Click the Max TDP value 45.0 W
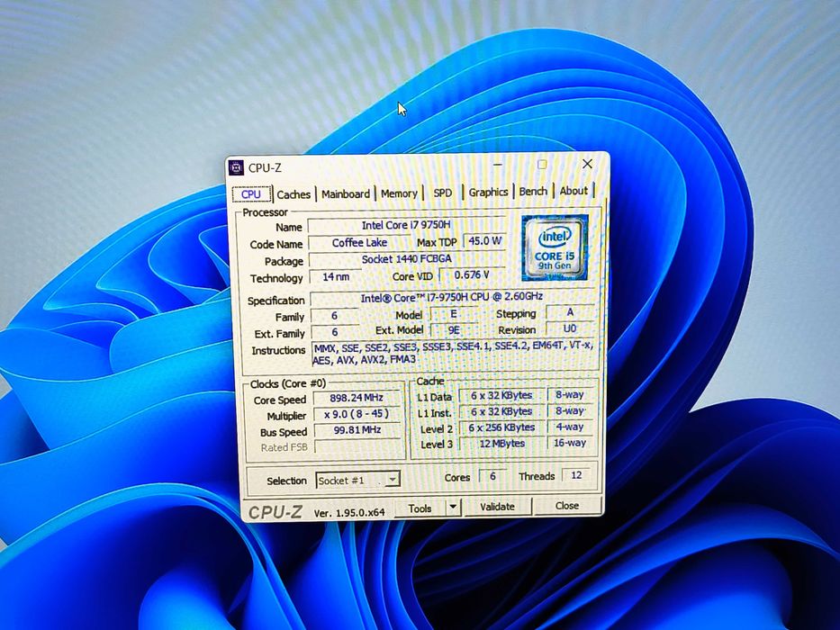 point(484,241)
